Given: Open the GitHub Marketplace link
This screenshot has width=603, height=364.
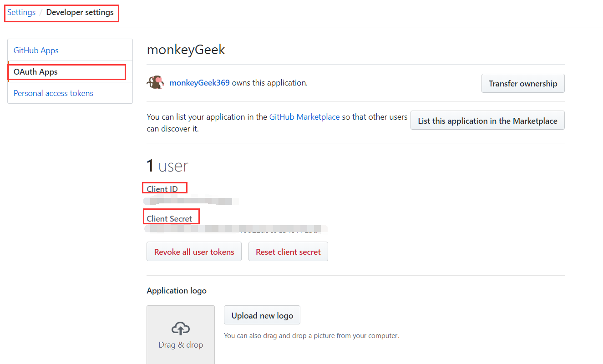Looking at the screenshot, I should [x=304, y=117].
